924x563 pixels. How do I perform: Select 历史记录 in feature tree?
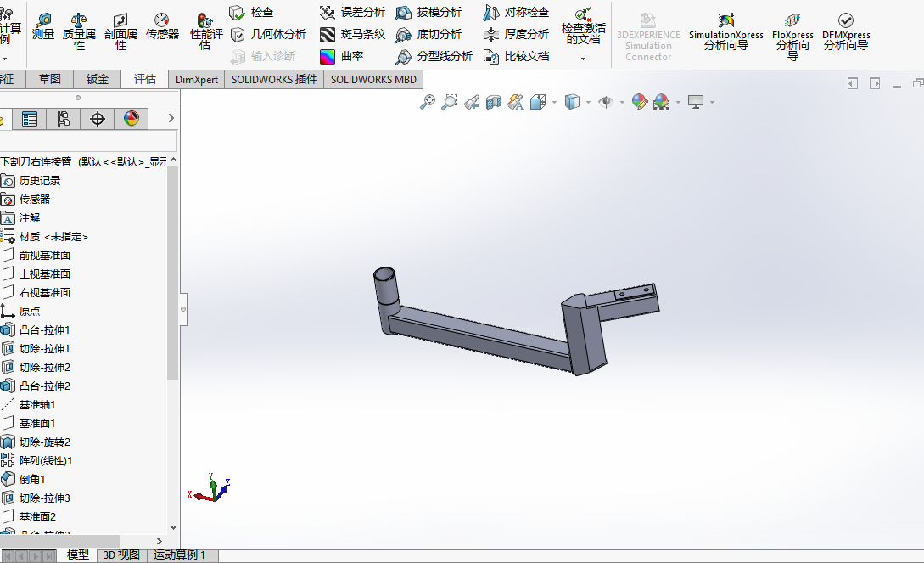40,180
